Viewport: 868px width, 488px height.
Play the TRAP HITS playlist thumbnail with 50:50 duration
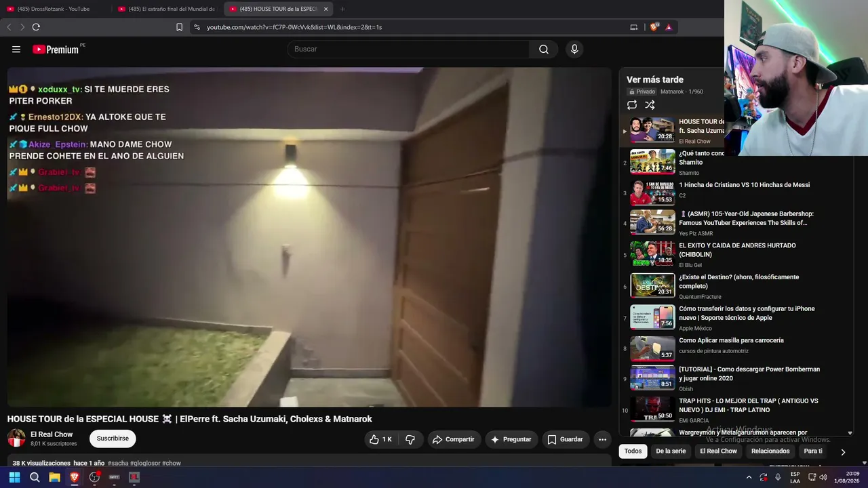point(652,409)
